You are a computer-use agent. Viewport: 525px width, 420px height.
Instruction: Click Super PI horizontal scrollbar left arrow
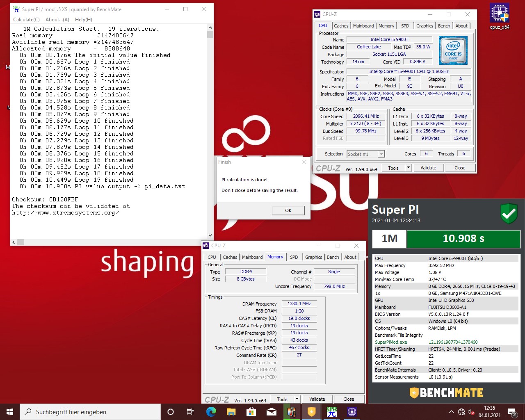click(x=14, y=242)
